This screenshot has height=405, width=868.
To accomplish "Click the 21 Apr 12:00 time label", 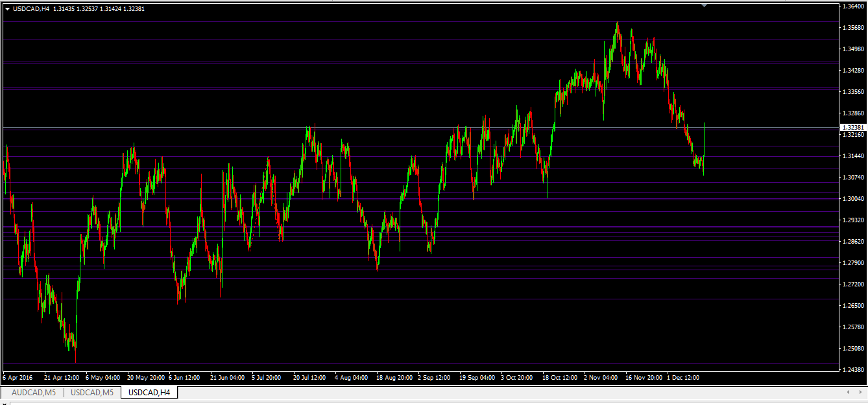I will coord(62,377).
